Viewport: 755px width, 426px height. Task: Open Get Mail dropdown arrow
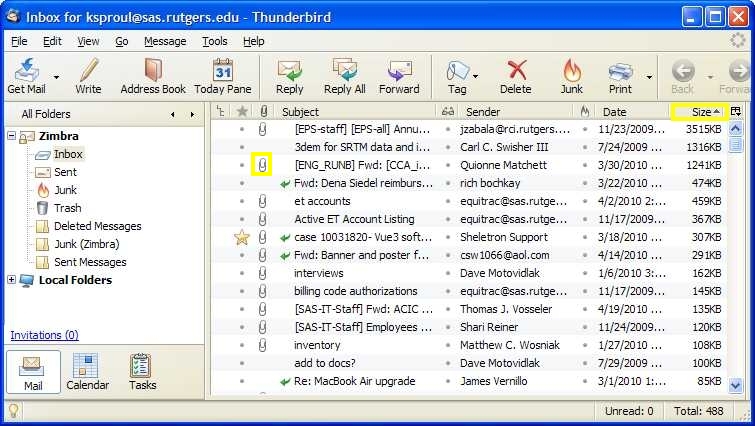(56, 77)
